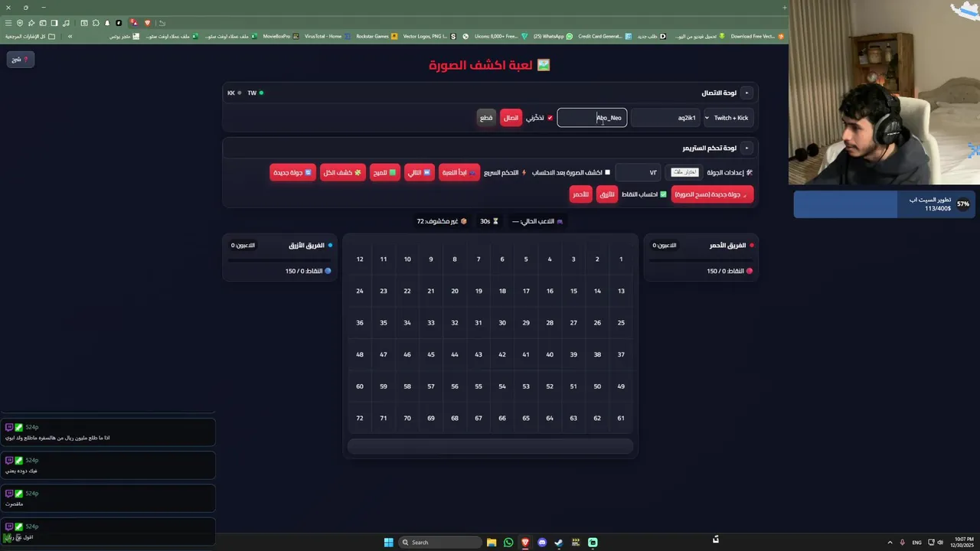
Task: Click الفريق الأحمر team header
Action: 727,245
